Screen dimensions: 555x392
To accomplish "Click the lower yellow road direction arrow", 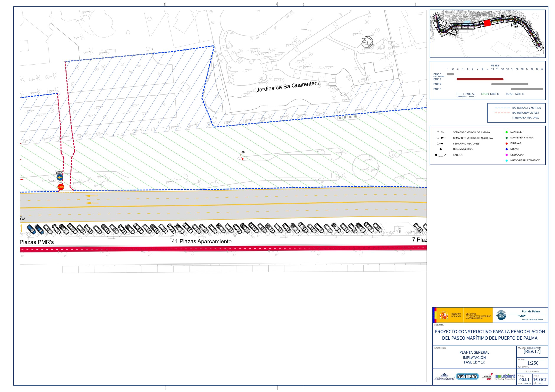I will [x=92, y=203].
